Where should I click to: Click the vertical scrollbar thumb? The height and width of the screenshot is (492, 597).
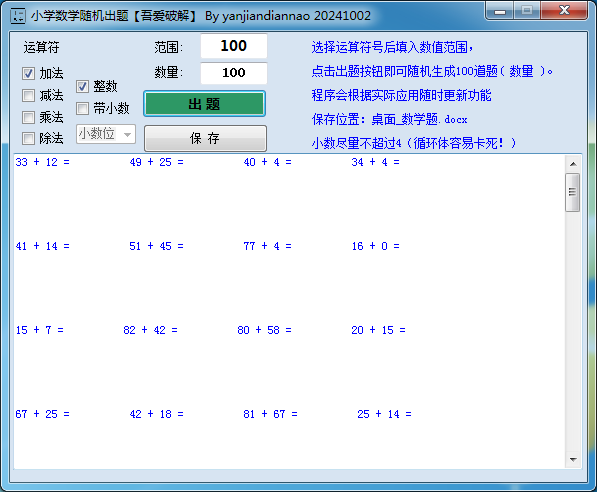[572, 192]
